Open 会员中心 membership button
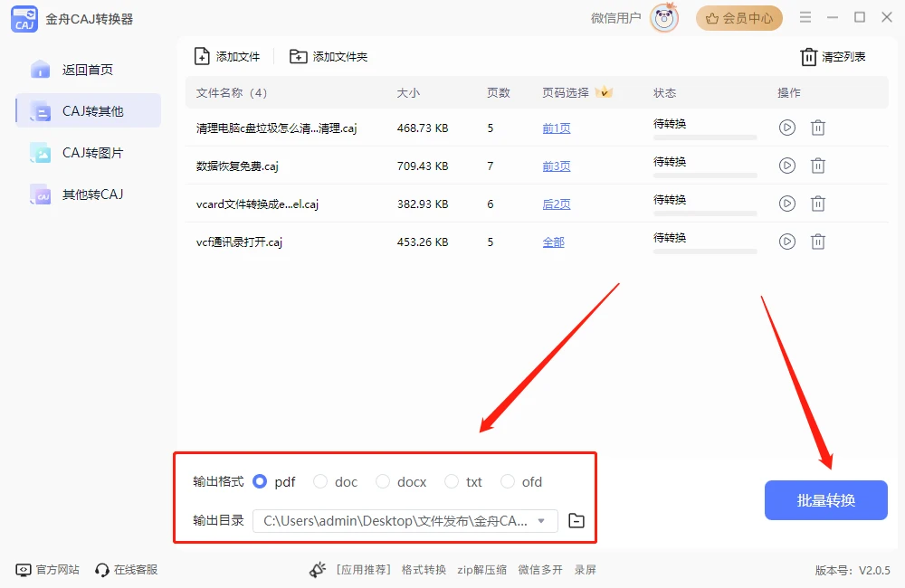Viewport: 905px width, 588px height. tap(739, 18)
